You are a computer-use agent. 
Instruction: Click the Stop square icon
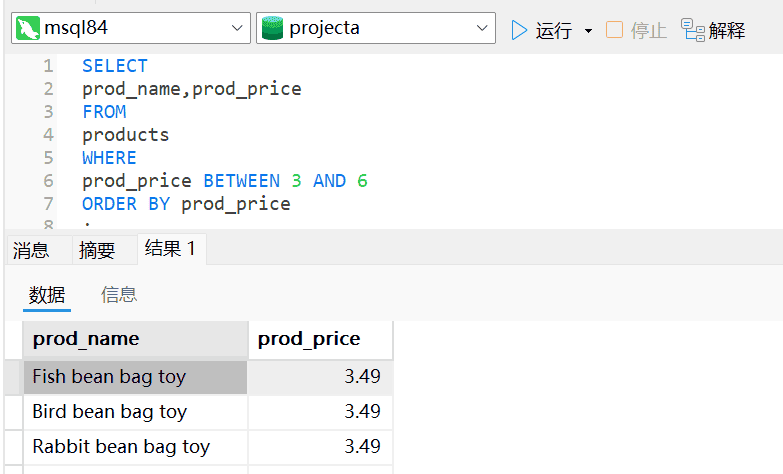tap(614, 30)
